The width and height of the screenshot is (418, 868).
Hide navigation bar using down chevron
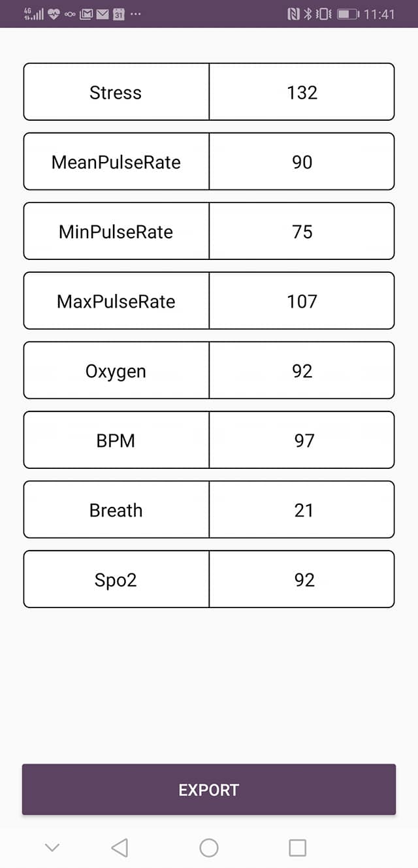point(52,848)
